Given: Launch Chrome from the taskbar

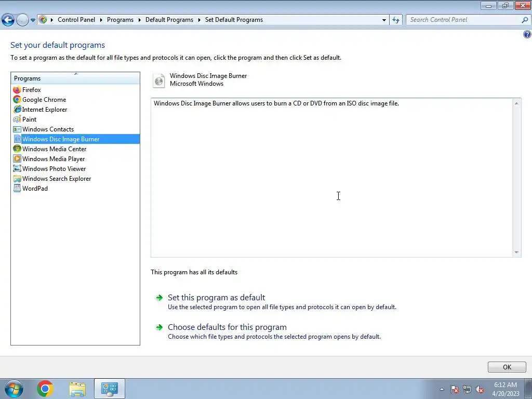Looking at the screenshot, I should [x=45, y=389].
